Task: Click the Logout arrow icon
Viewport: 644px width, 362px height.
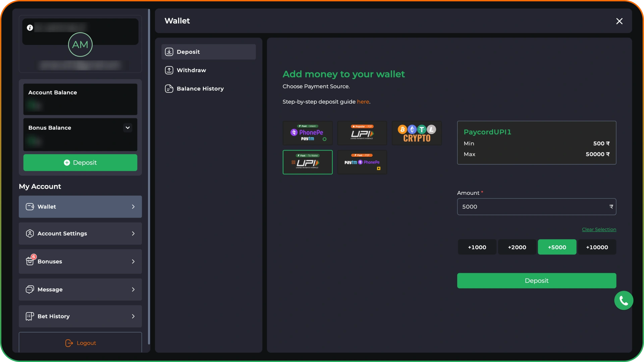Action: coord(69,343)
